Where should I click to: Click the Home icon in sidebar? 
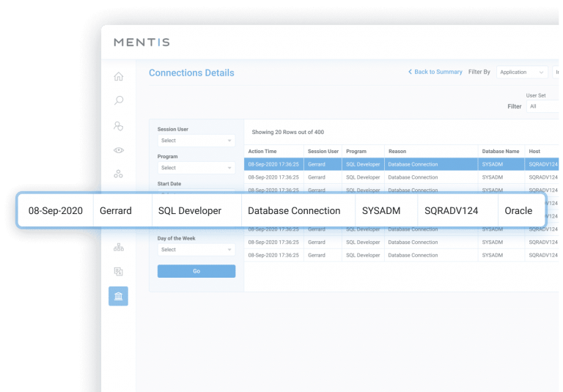118,77
